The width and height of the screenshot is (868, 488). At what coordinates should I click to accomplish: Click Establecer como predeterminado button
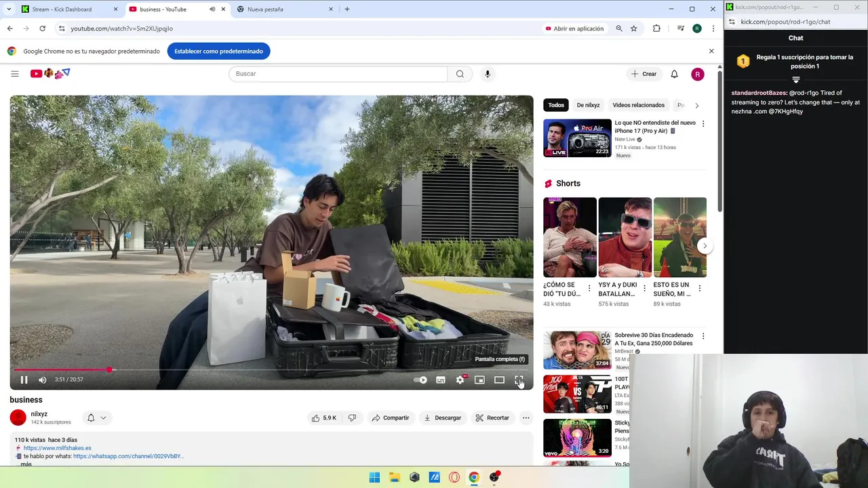tap(218, 51)
